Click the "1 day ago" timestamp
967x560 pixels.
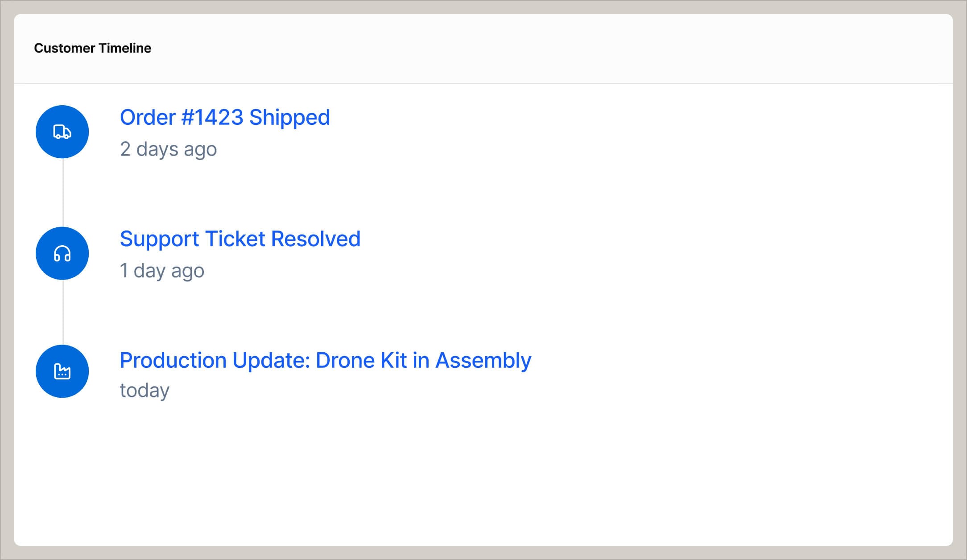pos(162,271)
